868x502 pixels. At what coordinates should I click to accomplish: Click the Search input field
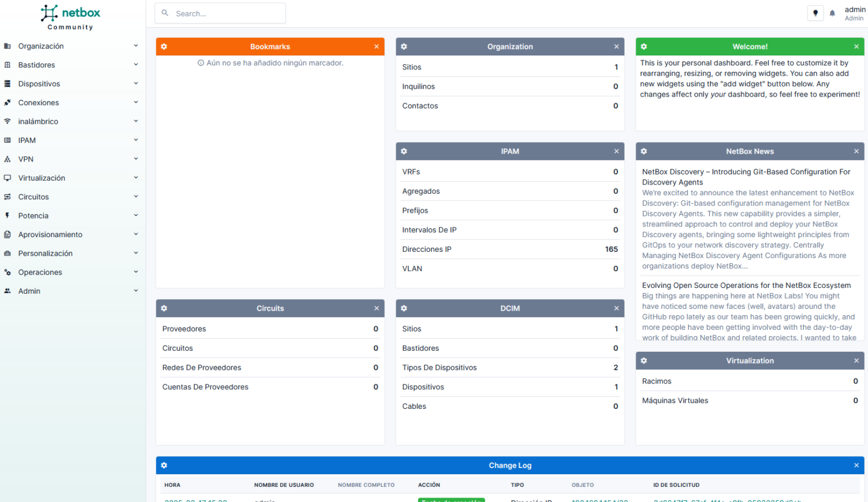point(226,14)
